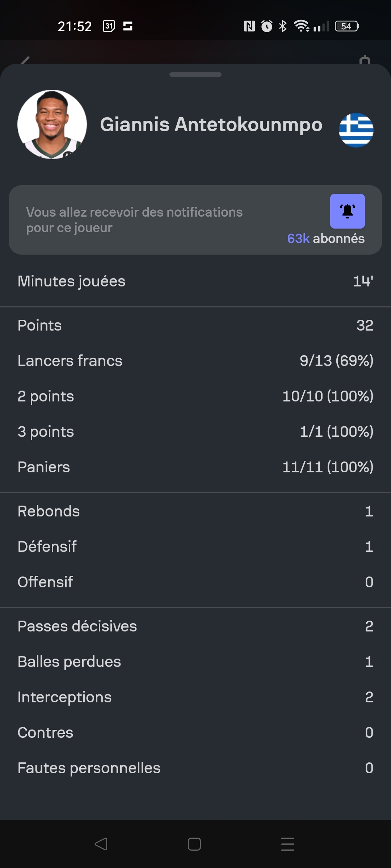Tap the Wi-Fi status icon
Viewport: 391px width, 868px height.
coord(301,26)
